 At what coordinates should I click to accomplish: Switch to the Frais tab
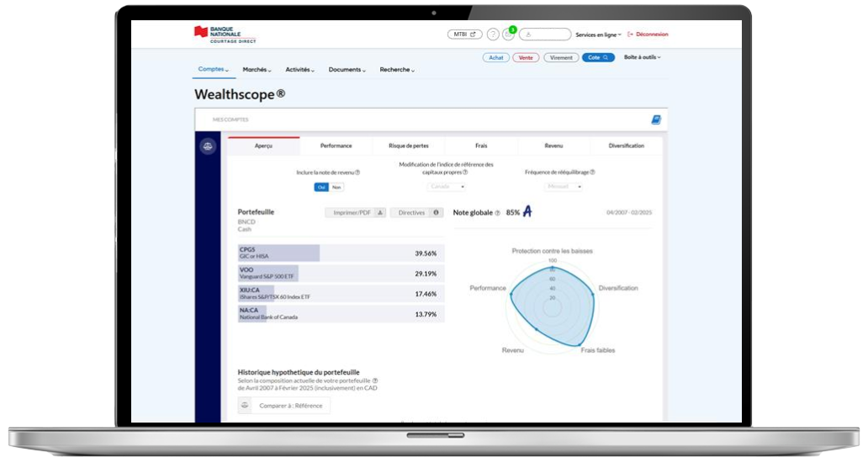481,146
